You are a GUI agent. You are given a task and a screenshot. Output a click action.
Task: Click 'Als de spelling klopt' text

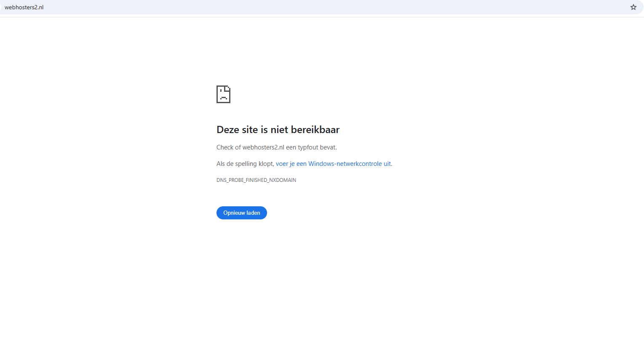pos(245,163)
